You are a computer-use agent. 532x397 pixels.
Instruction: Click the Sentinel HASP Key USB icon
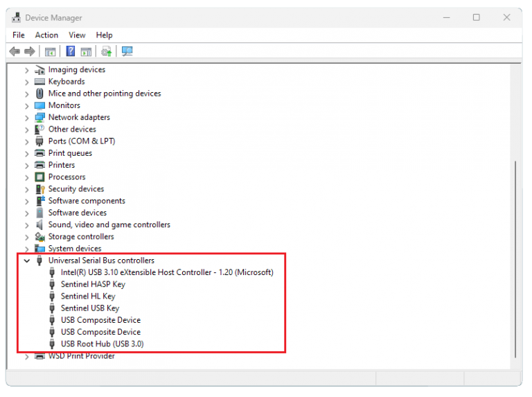click(x=52, y=284)
